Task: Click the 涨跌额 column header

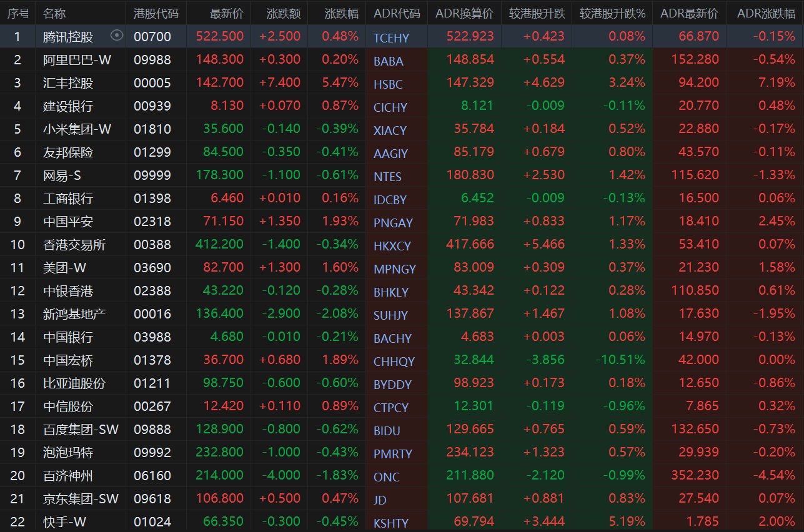Action: [284, 13]
